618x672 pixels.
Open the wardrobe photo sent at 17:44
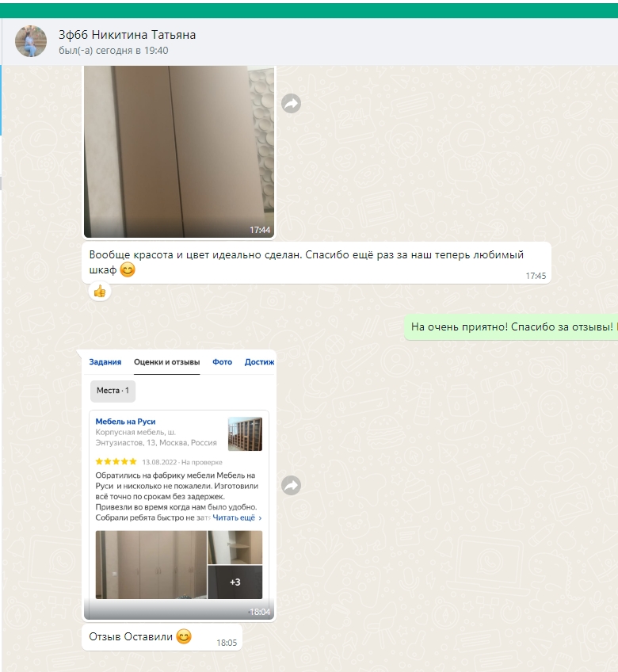click(179, 151)
